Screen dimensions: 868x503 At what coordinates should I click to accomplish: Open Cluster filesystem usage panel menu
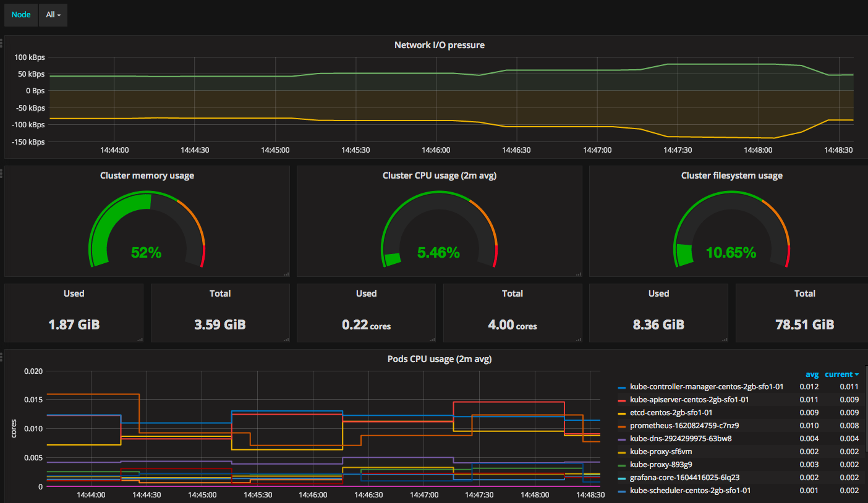click(731, 175)
